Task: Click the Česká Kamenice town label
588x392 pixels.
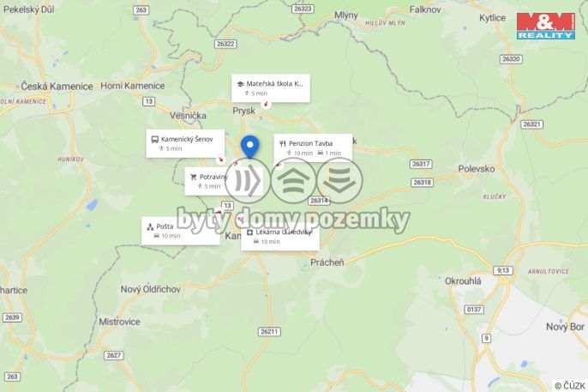Action: tap(57, 87)
